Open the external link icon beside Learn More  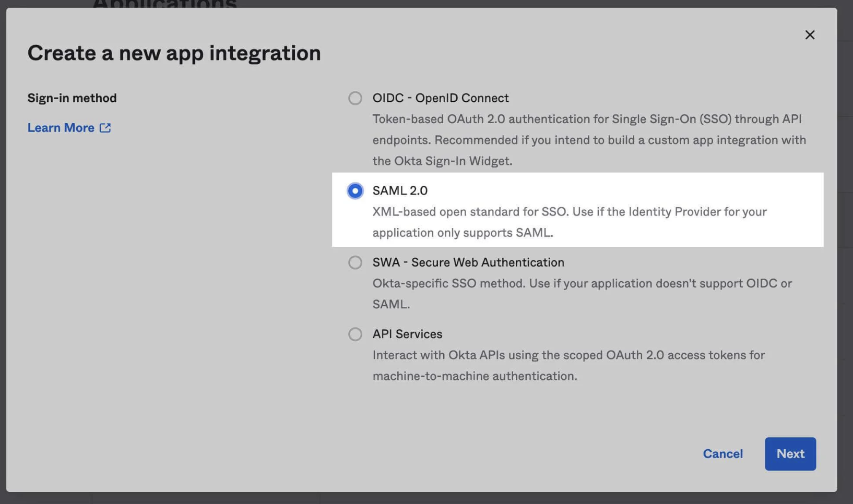click(105, 128)
